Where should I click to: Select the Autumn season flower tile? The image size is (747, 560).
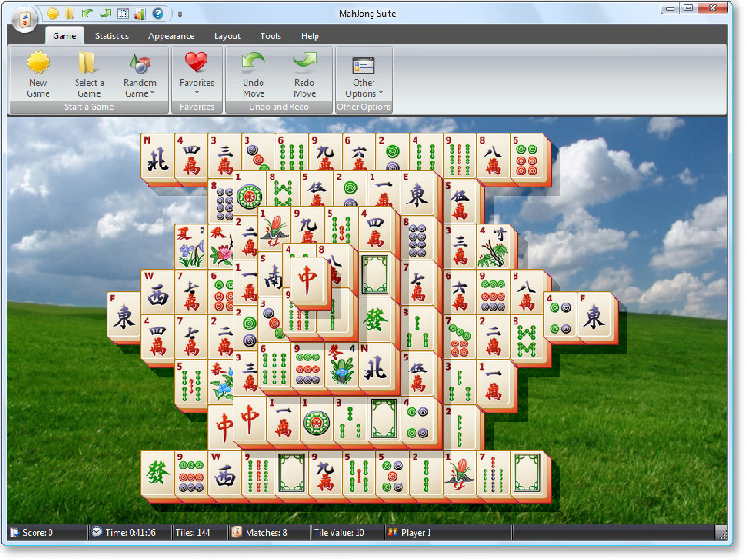[220, 246]
